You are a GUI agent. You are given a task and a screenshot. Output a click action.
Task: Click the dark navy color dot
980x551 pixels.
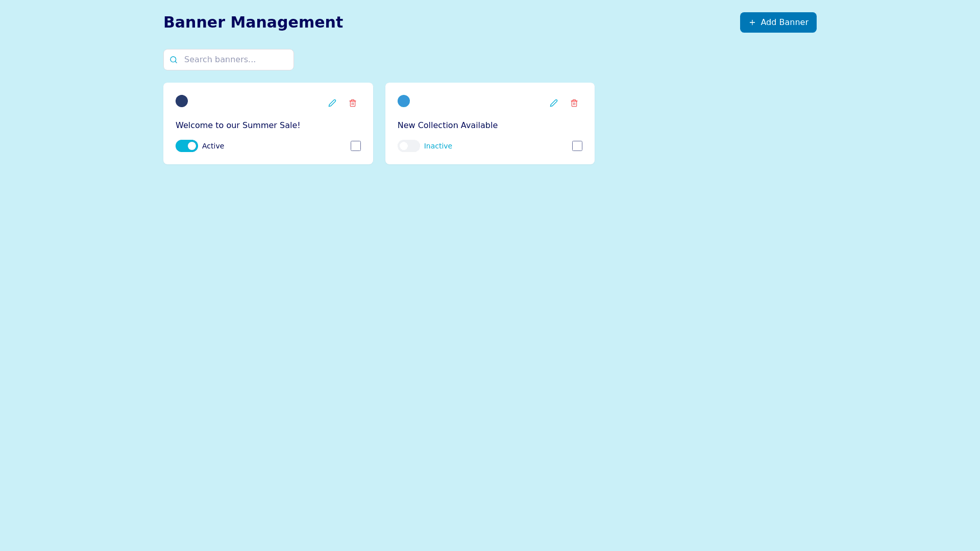click(x=182, y=101)
